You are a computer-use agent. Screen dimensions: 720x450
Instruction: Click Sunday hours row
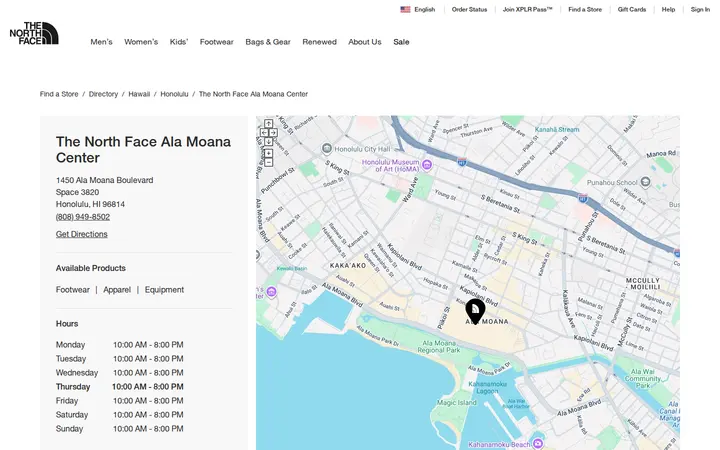119,429
